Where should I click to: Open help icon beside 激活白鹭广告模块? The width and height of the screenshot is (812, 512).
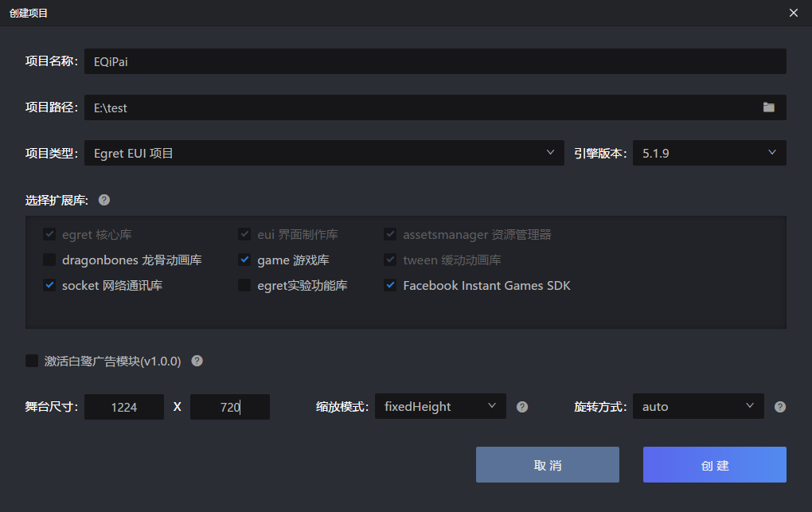(x=197, y=361)
